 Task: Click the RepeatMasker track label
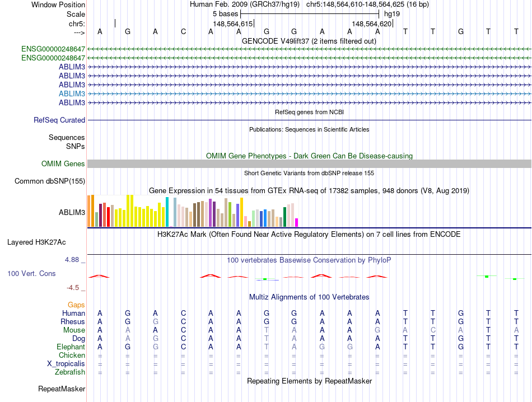tap(62, 389)
